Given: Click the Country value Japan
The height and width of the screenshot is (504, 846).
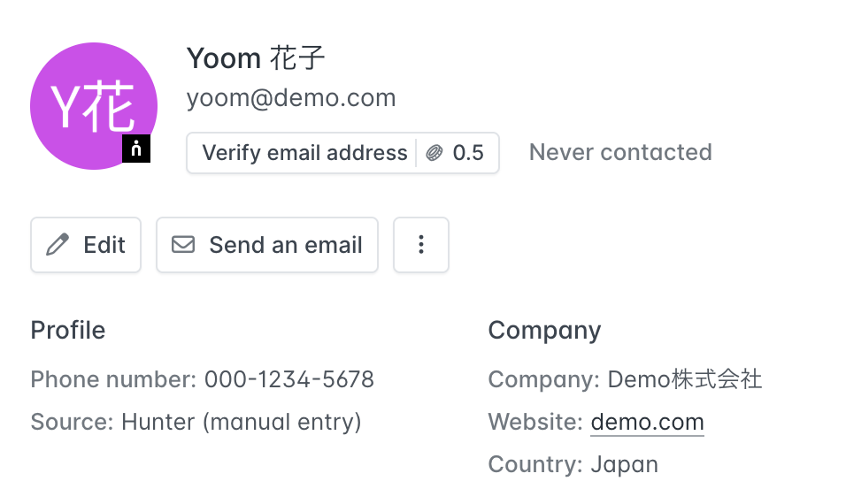Looking at the screenshot, I should click(x=624, y=464).
